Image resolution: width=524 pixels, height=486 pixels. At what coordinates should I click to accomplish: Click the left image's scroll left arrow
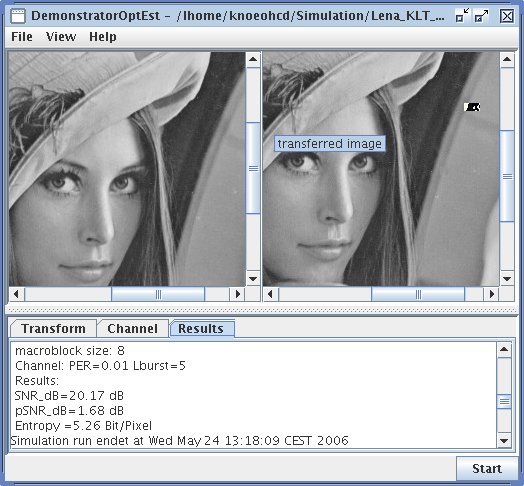pyautogui.click(x=17, y=294)
